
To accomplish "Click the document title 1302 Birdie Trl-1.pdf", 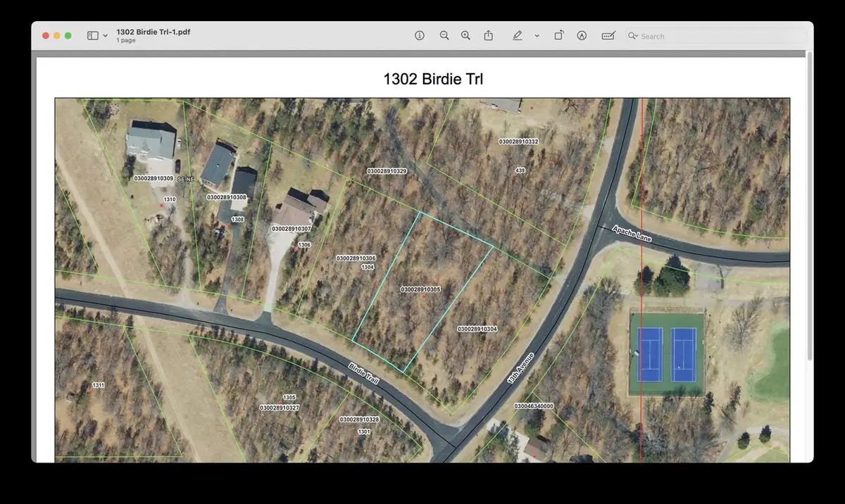I will pos(153,32).
